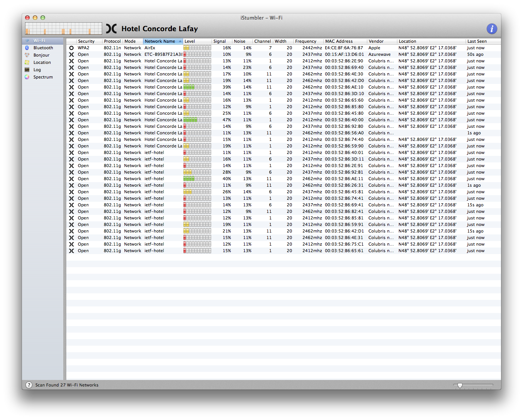
Task: Select MAC address 00:03:52:B6:2E:90
Action: tap(344, 61)
